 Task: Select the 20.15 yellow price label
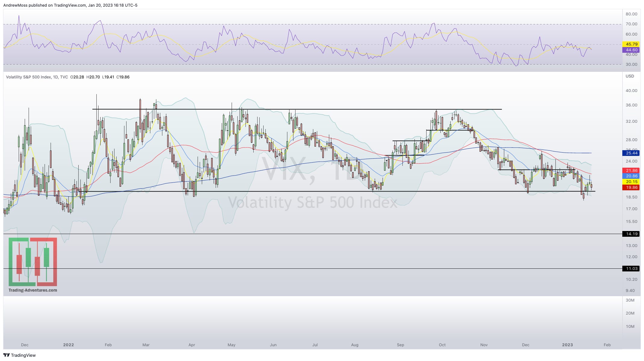tap(631, 182)
